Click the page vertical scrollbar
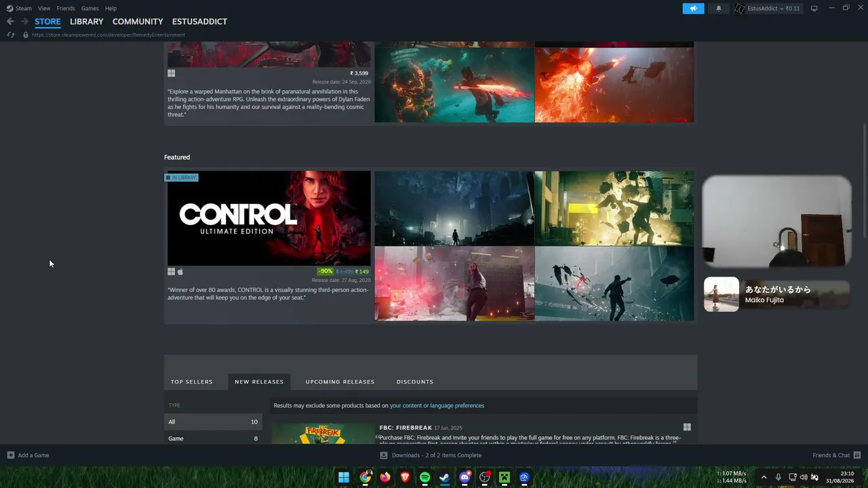Screen dimensions: 868x488 (x=865, y=180)
